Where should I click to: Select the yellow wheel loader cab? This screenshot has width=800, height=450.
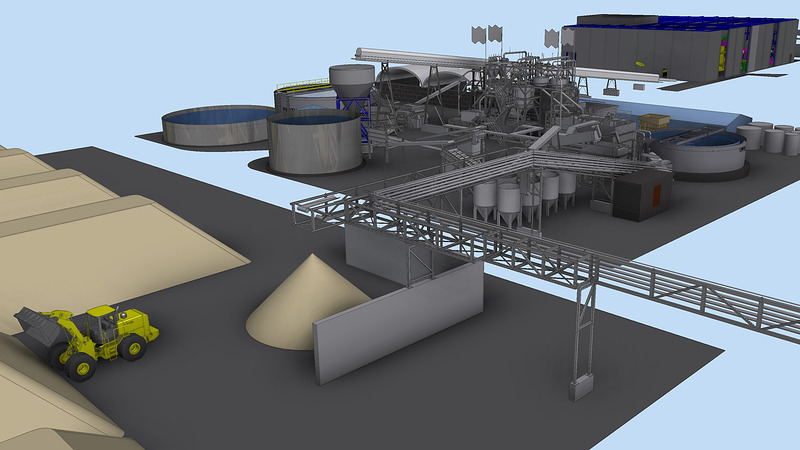click(x=103, y=324)
